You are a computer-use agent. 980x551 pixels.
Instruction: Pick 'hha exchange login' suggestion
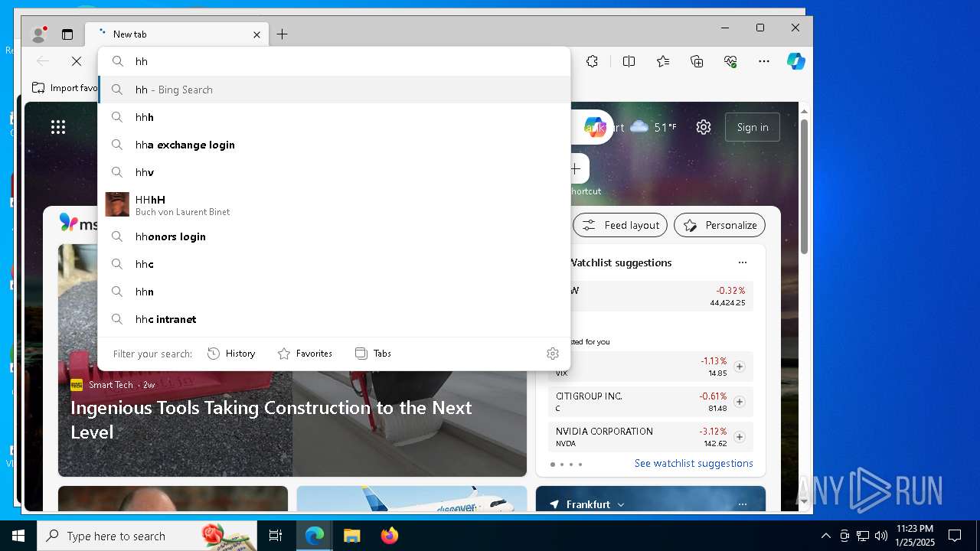click(335, 145)
